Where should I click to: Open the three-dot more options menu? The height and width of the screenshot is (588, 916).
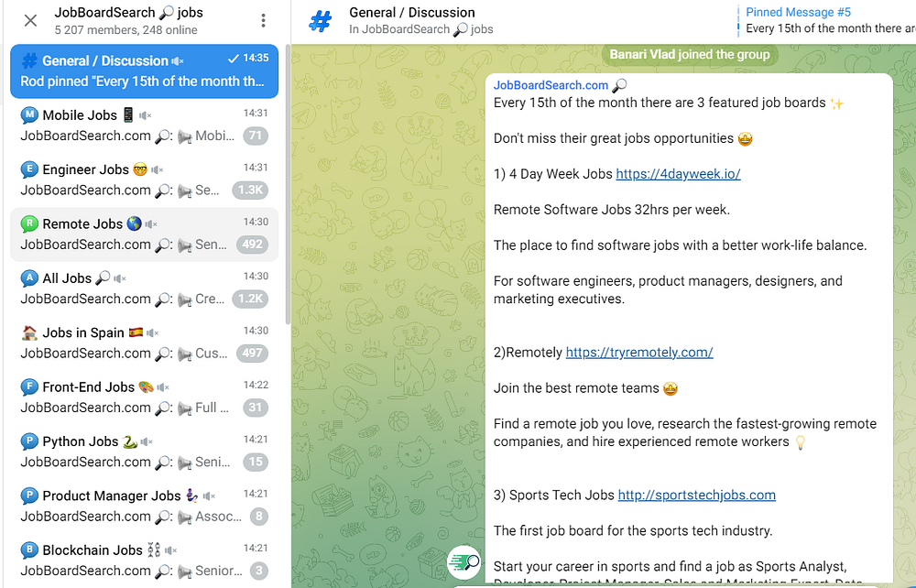(264, 20)
